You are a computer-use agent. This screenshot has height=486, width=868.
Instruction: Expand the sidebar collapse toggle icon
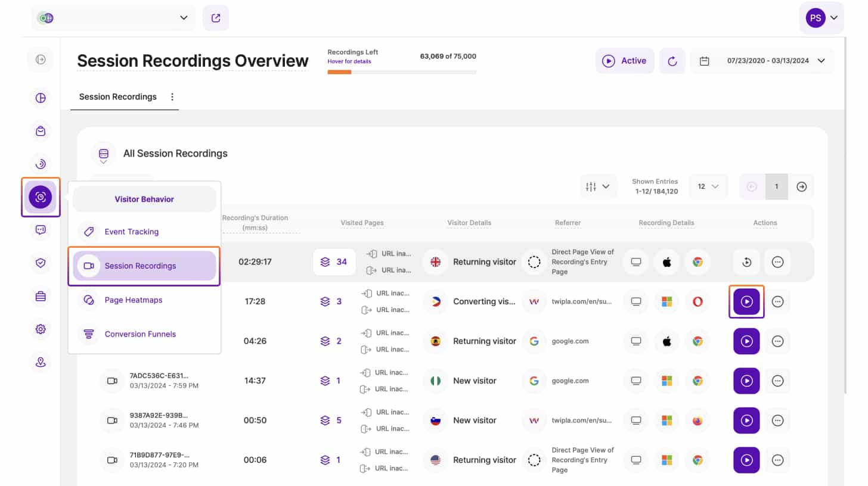coord(41,59)
